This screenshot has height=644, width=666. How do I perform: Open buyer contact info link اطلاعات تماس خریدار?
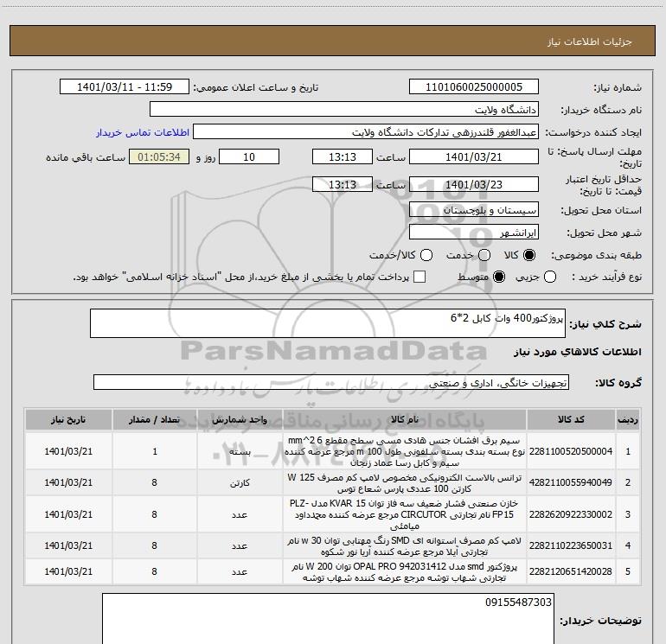143,132
